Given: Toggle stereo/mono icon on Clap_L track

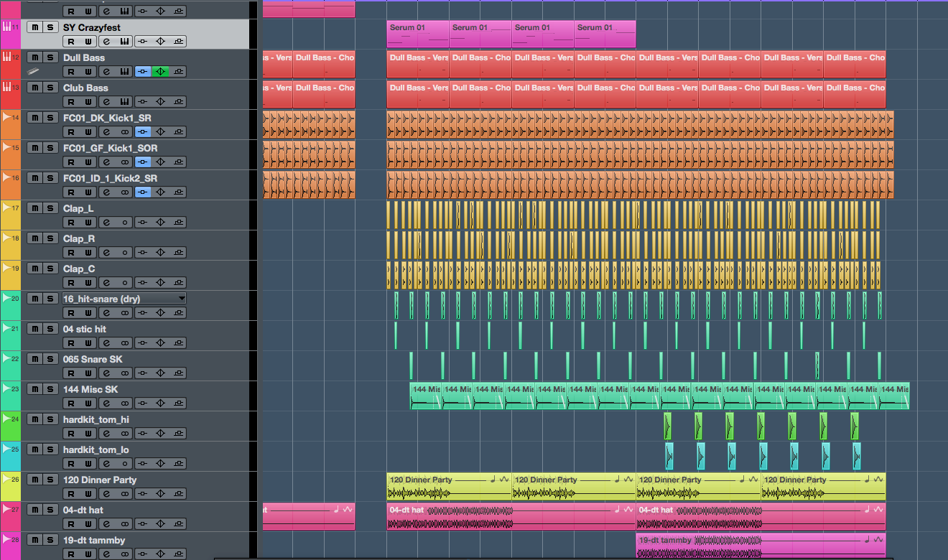Looking at the screenshot, I should pos(124,223).
